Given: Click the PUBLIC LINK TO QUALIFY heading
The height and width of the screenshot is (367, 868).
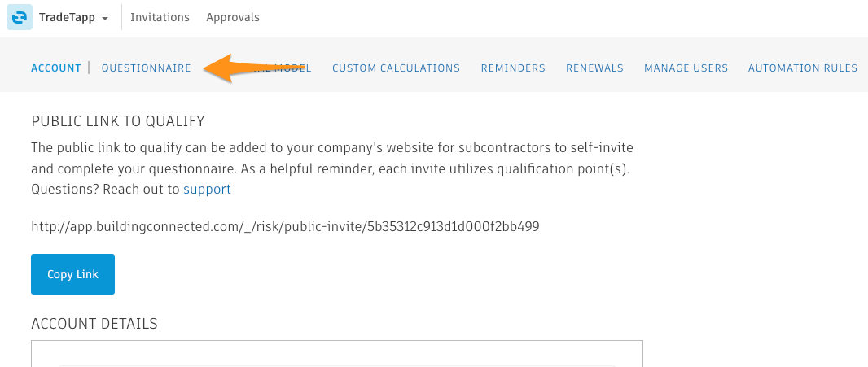Looking at the screenshot, I should pyautogui.click(x=118, y=121).
